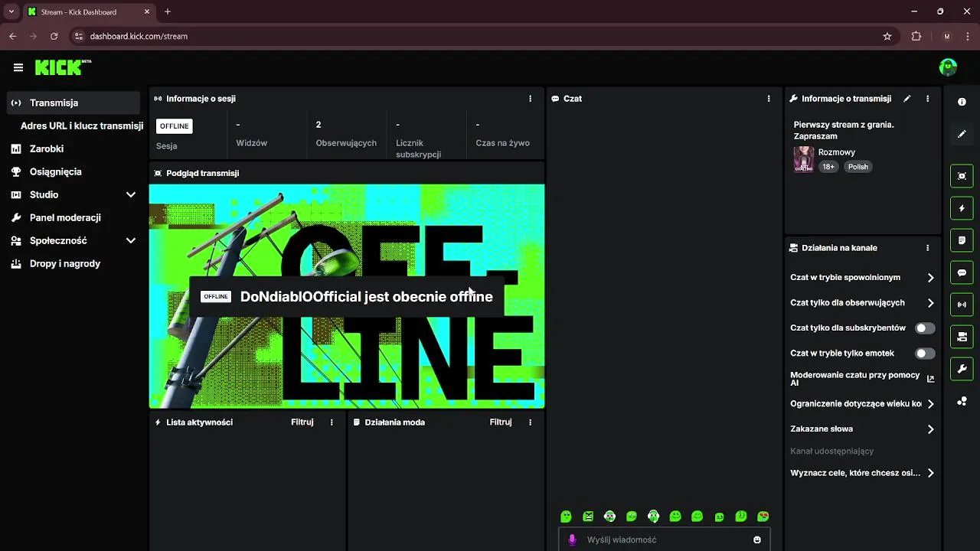Open the browser tab search dropdown
Screen dimensions: 980x551
11,11
